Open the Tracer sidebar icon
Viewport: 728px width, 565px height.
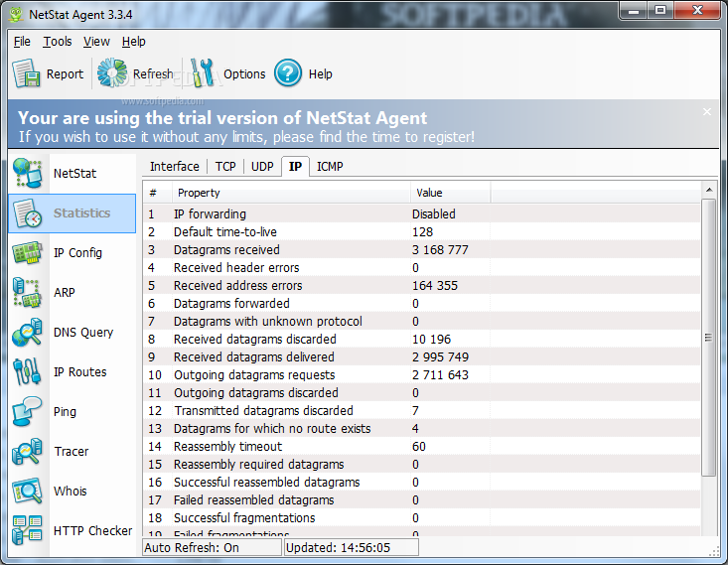click(x=28, y=451)
